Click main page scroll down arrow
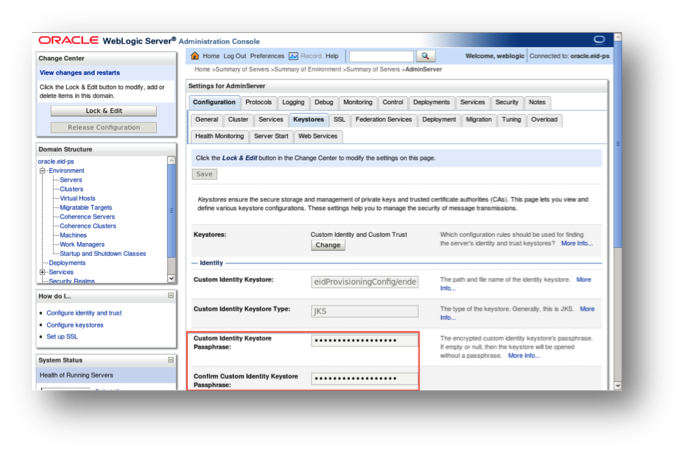This screenshot has height=455, width=687. (618, 386)
